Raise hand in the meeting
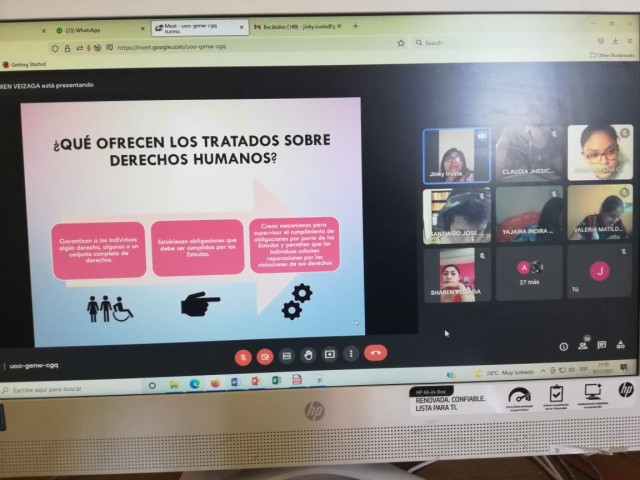The height and width of the screenshot is (480, 640). [308, 355]
